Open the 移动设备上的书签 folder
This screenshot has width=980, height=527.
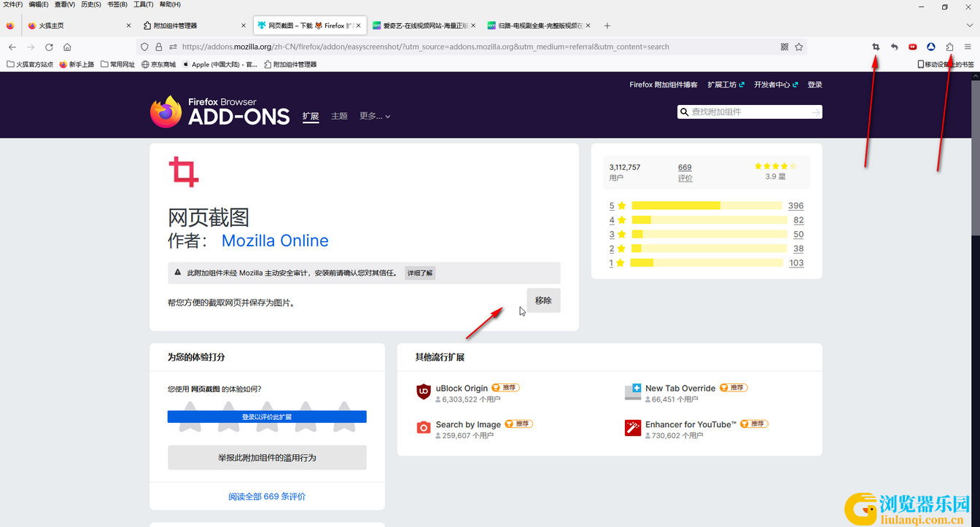[946, 64]
